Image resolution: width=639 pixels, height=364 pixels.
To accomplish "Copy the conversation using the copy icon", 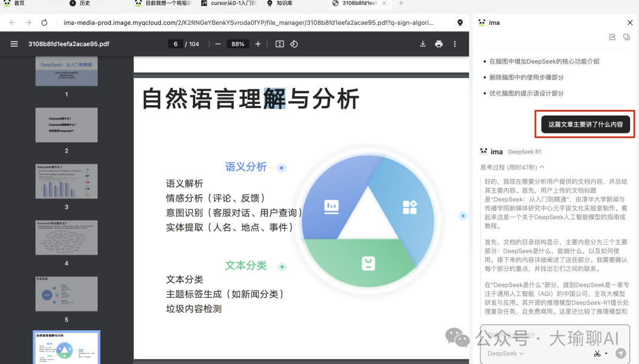I will click(x=626, y=37).
